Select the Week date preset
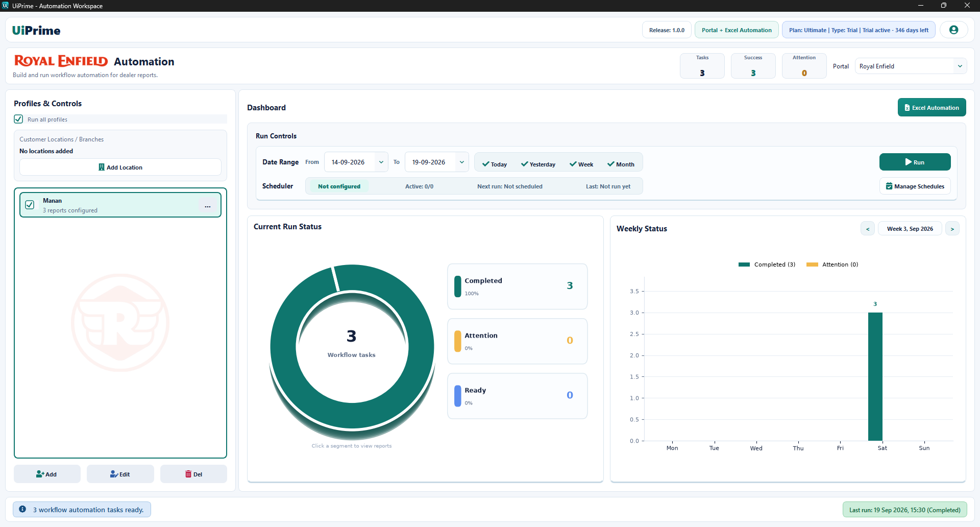The height and width of the screenshot is (527, 980). coord(581,164)
